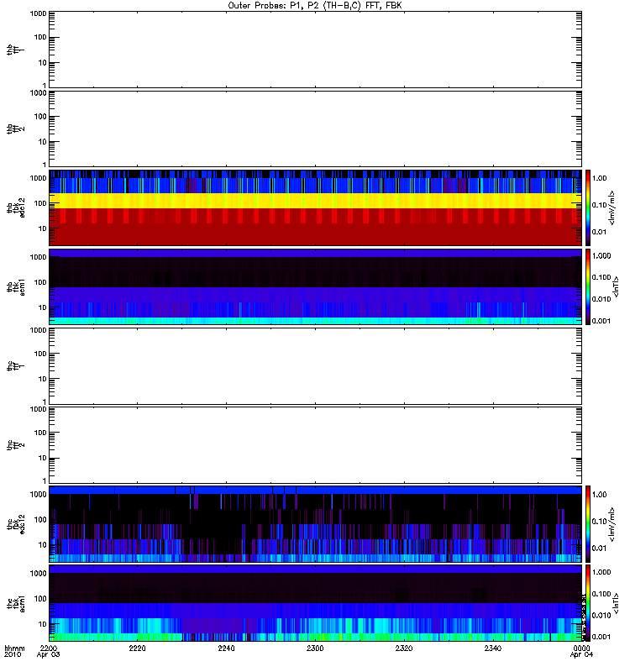The width and height of the screenshot is (630, 672).
Task: Click '1.00' on thb fbk edc12 color bar
Action: (600, 178)
